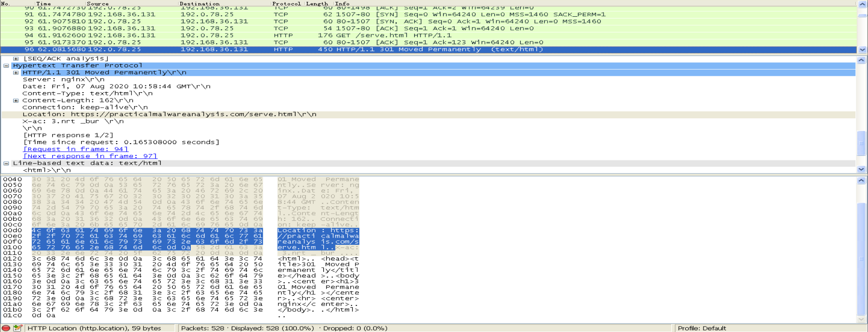Expand the HTTP/1.1 301 Moved Permanently line

16,73
